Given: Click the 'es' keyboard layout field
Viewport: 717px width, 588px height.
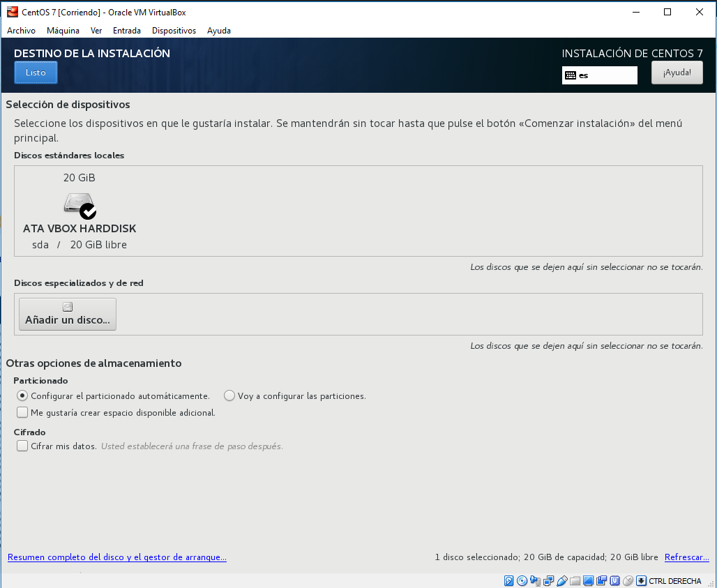Looking at the screenshot, I should 600,75.
